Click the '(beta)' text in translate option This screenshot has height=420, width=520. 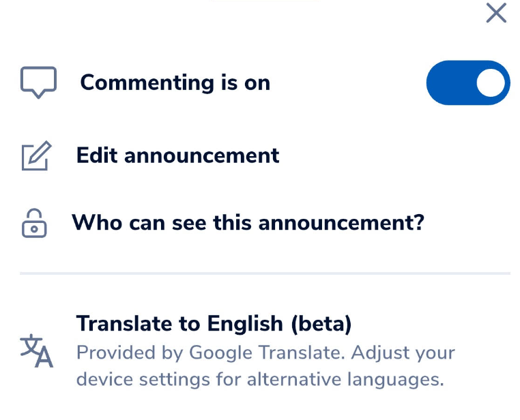(x=321, y=324)
